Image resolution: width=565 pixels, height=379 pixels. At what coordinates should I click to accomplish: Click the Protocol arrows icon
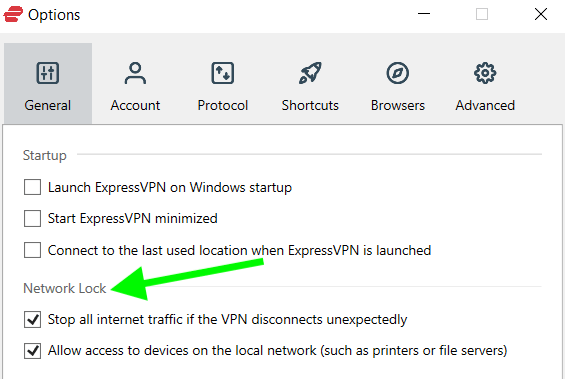223,73
